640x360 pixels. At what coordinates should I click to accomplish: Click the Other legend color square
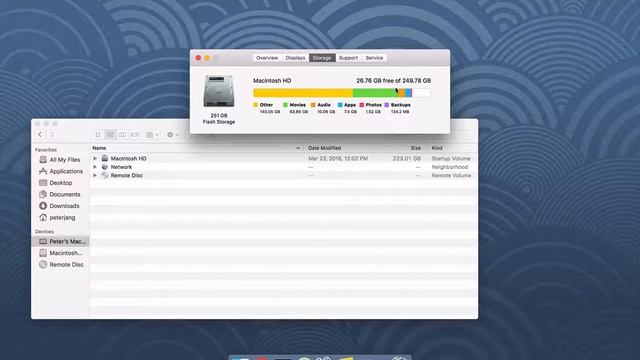[x=256, y=105]
